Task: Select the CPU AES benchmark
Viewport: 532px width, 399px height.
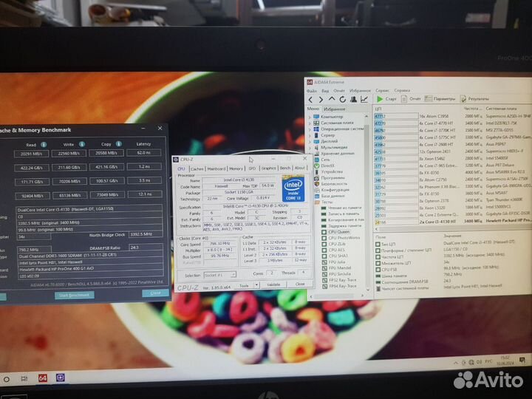Action: 333,250
